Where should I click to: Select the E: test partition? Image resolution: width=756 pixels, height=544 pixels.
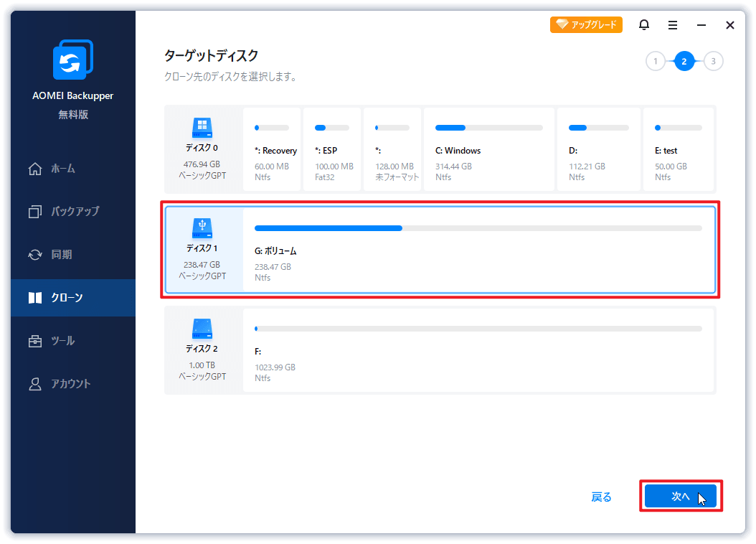(679, 149)
